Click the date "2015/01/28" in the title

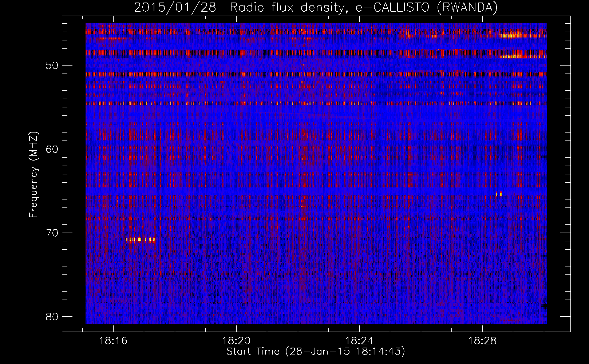(175, 8)
